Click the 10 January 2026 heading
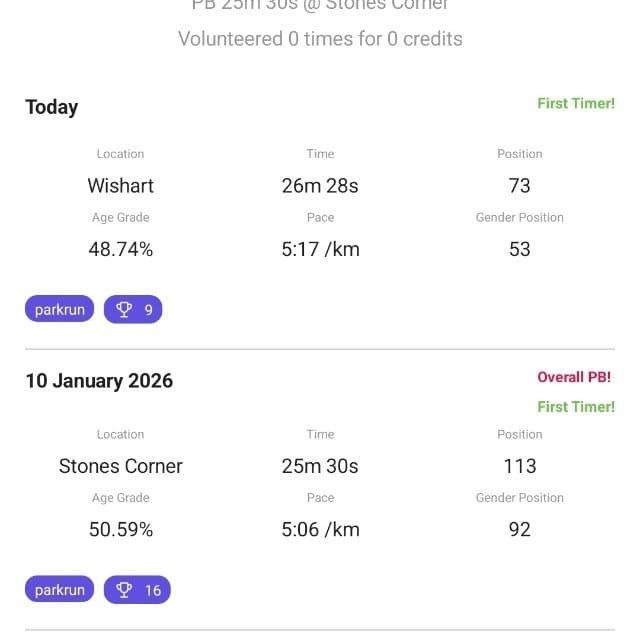 [x=99, y=381]
